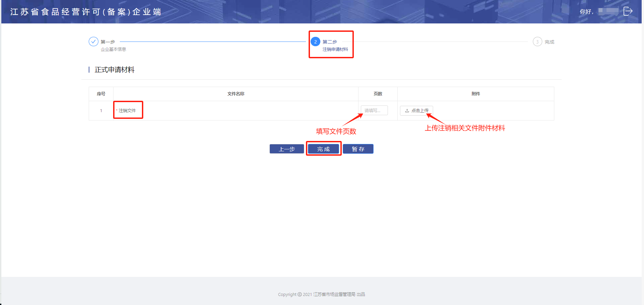Click the 江苏省食品经营许可 site title
This screenshot has width=644, height=305.
[86, 12]
